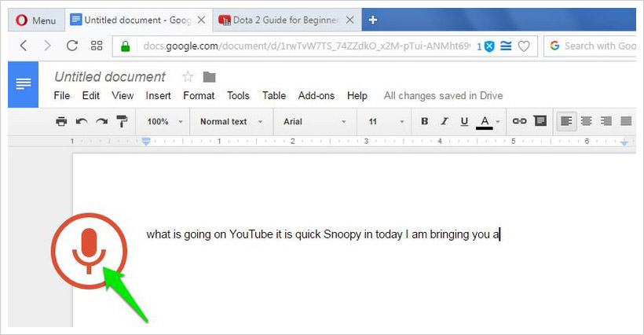This screenshot has width=644, height=335.
Task: Open the Opera Menu button
Action: pos(35,20)
